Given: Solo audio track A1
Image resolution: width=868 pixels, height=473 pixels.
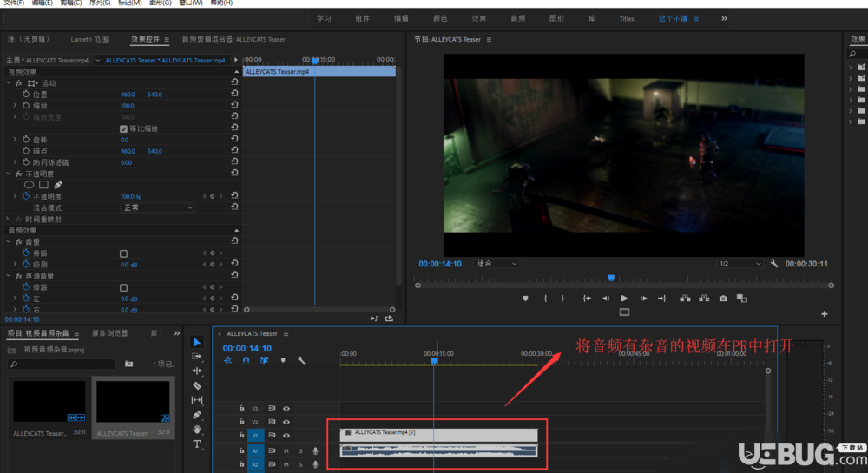Looking at the screenshot, I should click(x=300, y=450).
